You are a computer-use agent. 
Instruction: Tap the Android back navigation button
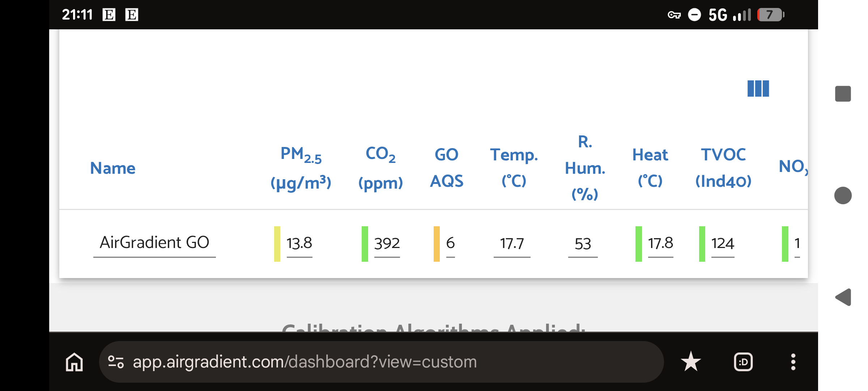click(843, 297)
